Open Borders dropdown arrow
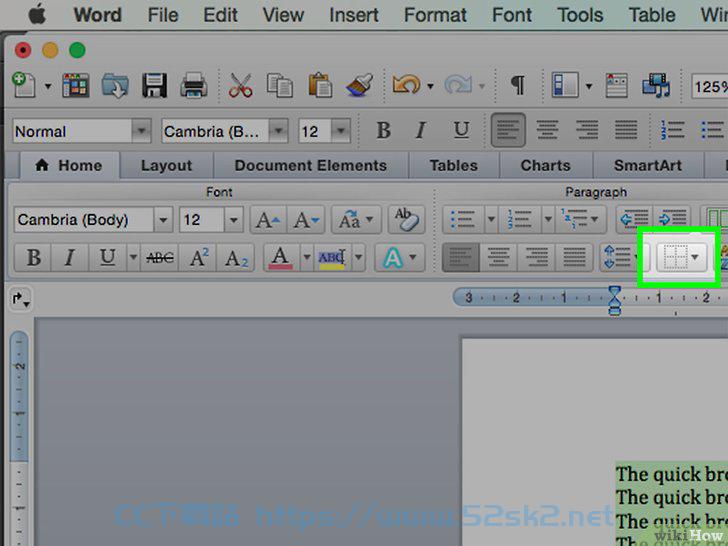 [695, 257]
